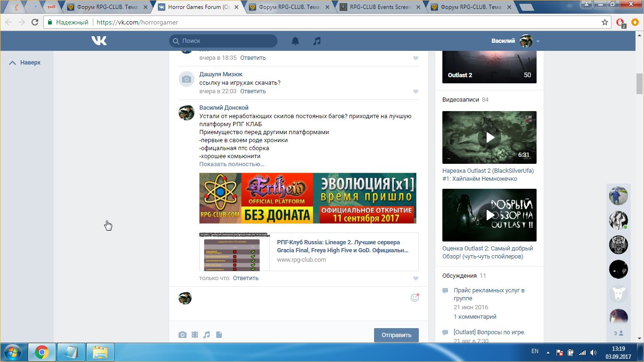Play the Добрый обзор на Outlast II video

[489, 215]
